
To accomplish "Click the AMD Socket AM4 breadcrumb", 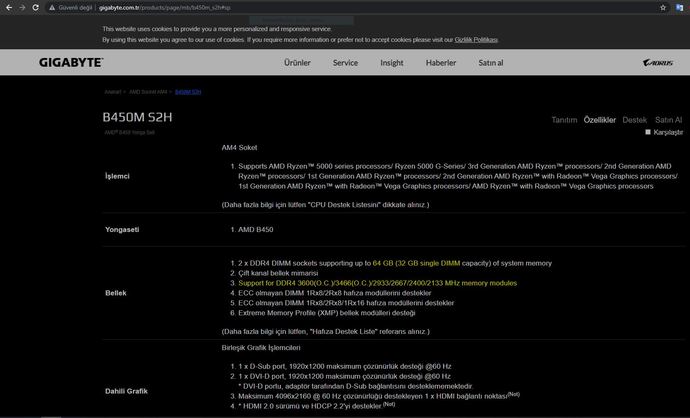I will click(x=148, y=92).
